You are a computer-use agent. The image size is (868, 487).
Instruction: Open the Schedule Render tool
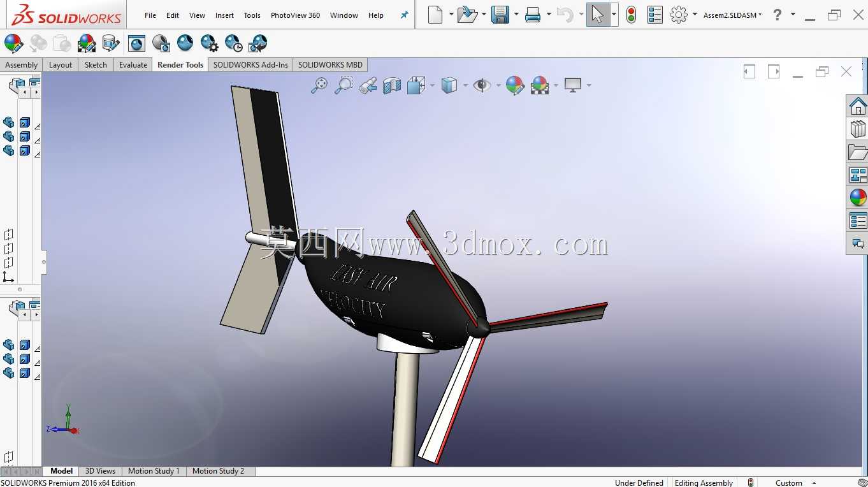click(233, 43)
